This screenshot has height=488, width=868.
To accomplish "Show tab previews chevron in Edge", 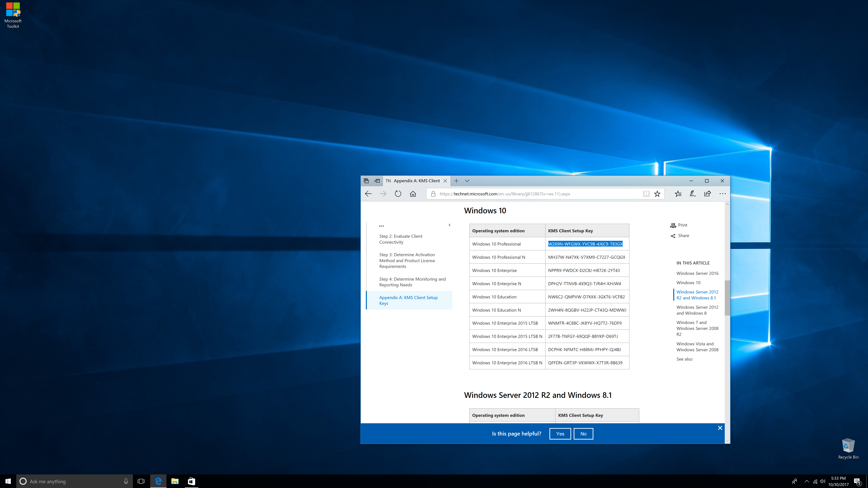I will pyautogui.click(x=467, y=181).
